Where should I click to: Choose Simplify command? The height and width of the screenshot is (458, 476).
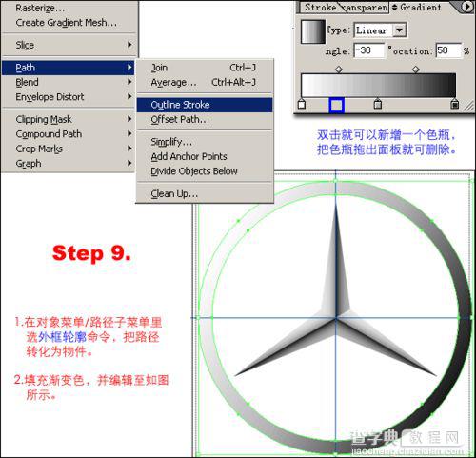pyautogui.click(x=205, y=142)
